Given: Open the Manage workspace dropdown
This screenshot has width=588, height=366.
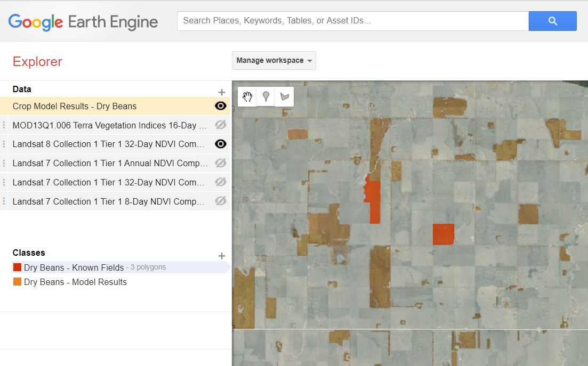Looking at the screenshot, I should (x=273, y=60).
